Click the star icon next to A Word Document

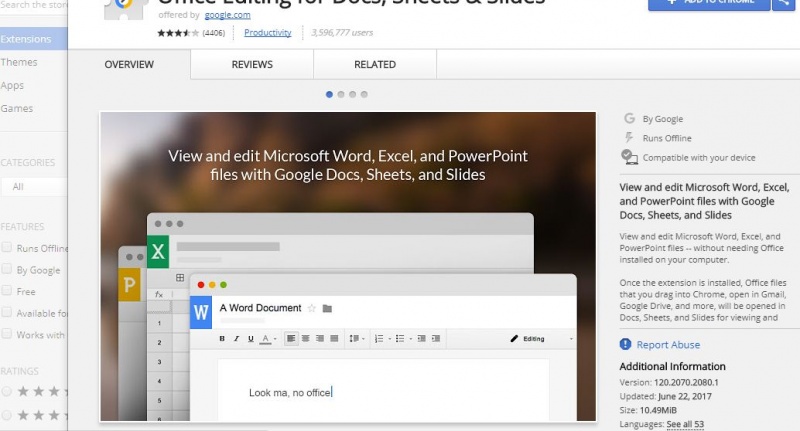pos(312,308)
